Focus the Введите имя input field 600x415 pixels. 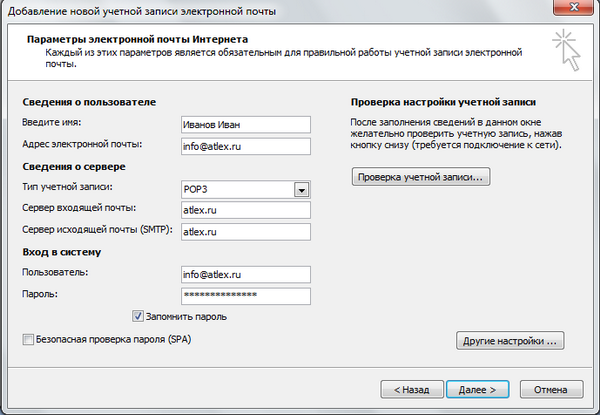(246, 125)
